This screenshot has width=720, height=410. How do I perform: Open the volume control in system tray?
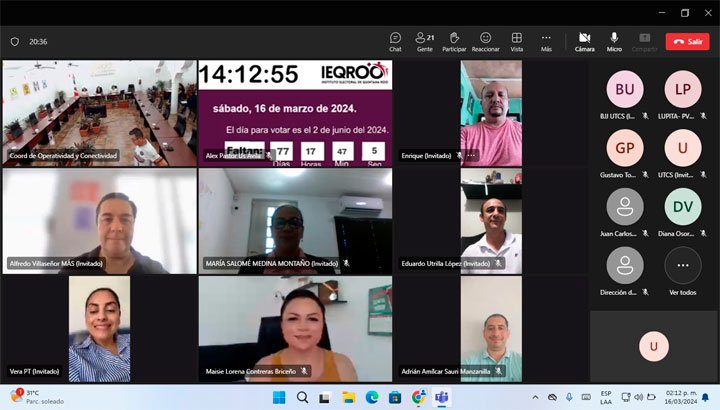click(x=638, y=397)
